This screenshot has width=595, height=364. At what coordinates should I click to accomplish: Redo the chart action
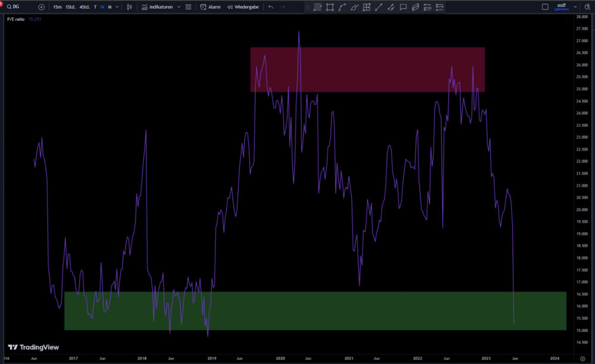point(283,7)
